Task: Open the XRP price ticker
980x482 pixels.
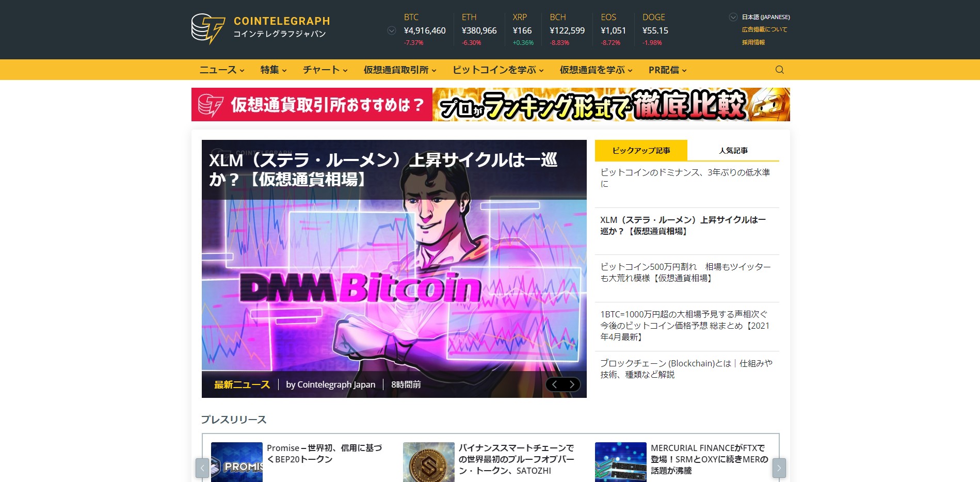Action: click(x=523, y=30)
